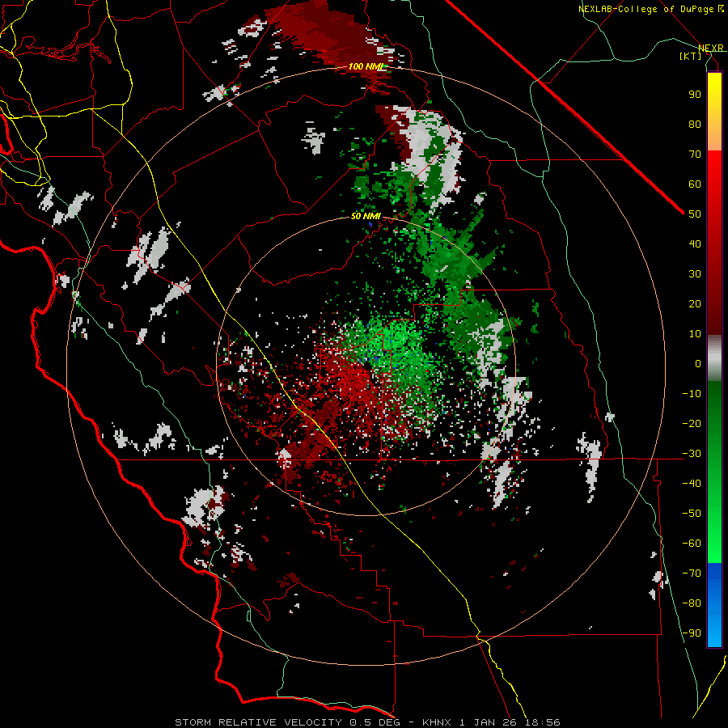Select the 10 value on velocity scale
This screenshot has width=728, height=728.
[x=695, y=334]
